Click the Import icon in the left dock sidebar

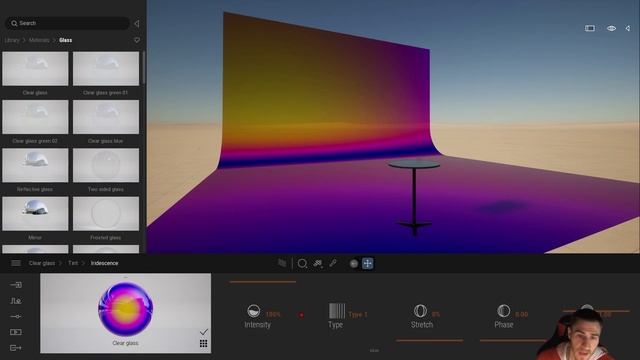coord(16,285)
